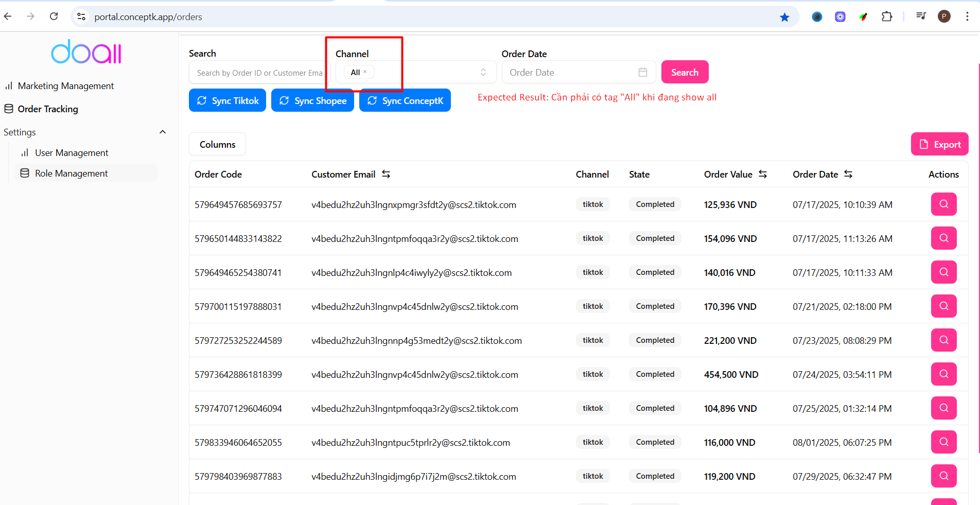The width and height of the screenshot is (980, 505).
Task: Open the Channel dropdown selector
Action: pos(483,73)
